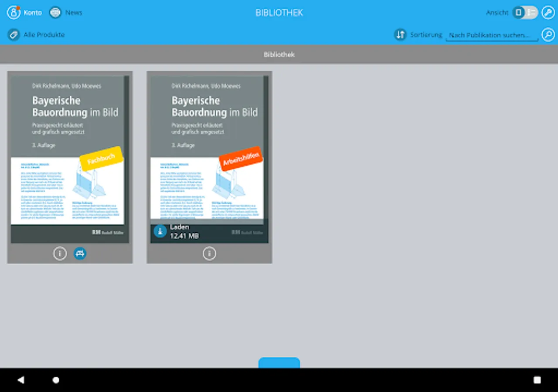Screen dimensions: 558x392
Task: Open the Konto account icon
Action: [14, 12]
